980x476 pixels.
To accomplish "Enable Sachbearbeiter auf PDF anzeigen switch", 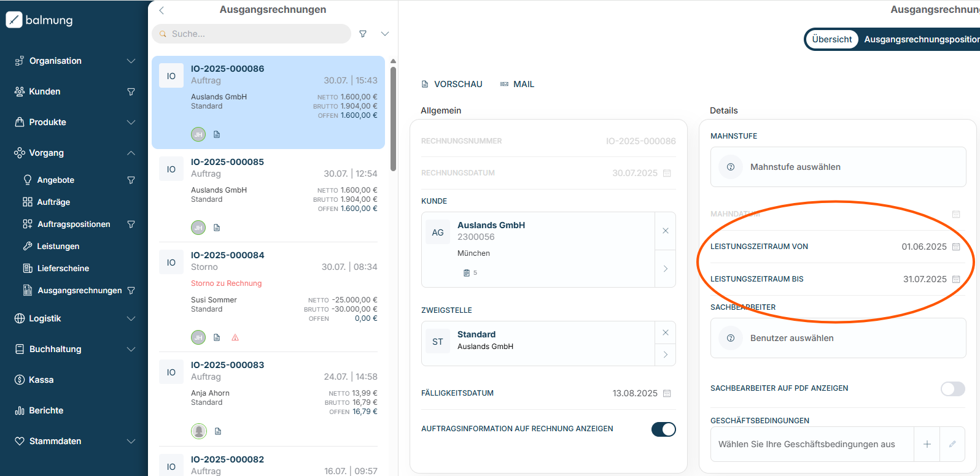I will tap(952, 389).
